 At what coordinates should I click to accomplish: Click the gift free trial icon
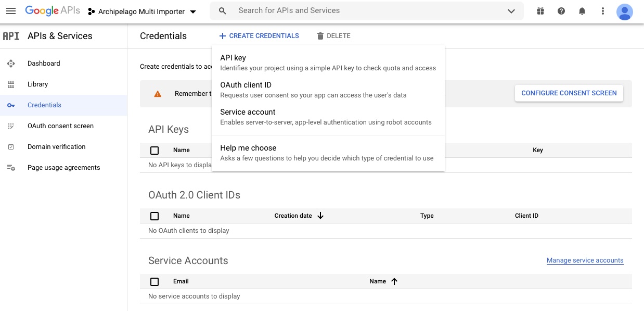[540, 11]
